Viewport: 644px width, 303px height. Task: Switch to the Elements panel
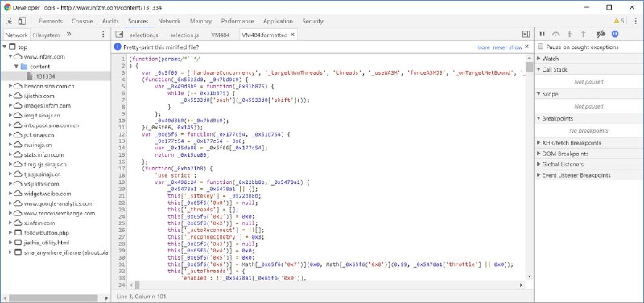[x=51, y=21]
